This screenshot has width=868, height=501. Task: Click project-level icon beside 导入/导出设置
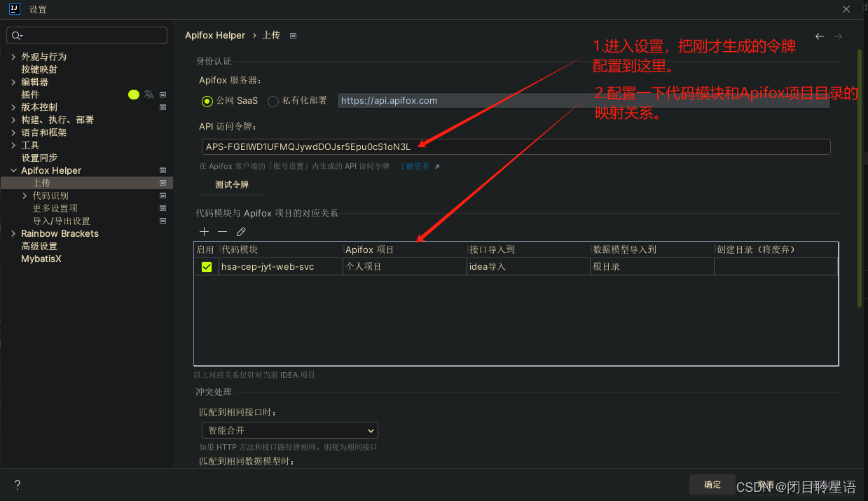[163, 221]
